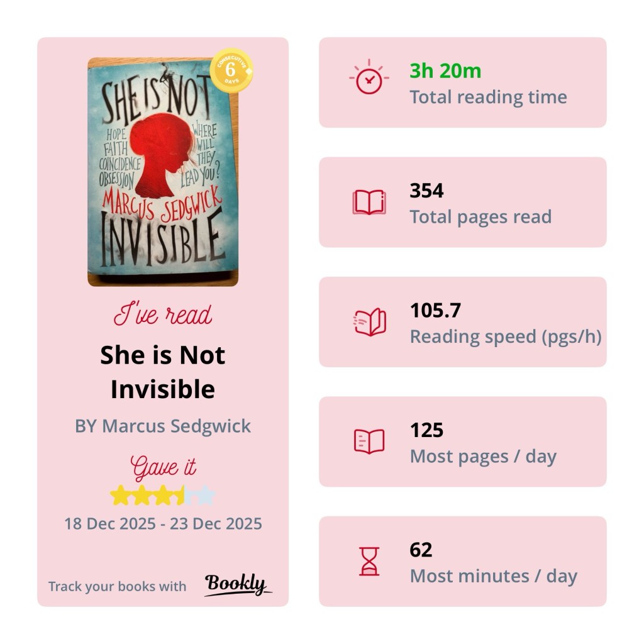Click the book title She is Not Invisible
Viewport: 644px width, 644px height.
162,372
